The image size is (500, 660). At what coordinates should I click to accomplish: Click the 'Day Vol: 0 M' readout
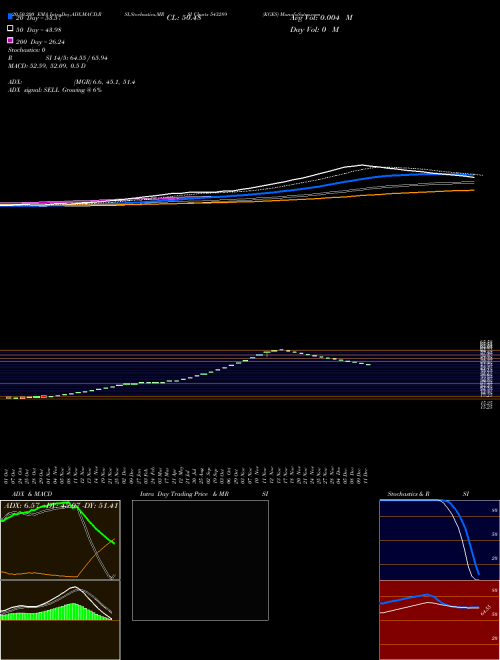[314, 29]
